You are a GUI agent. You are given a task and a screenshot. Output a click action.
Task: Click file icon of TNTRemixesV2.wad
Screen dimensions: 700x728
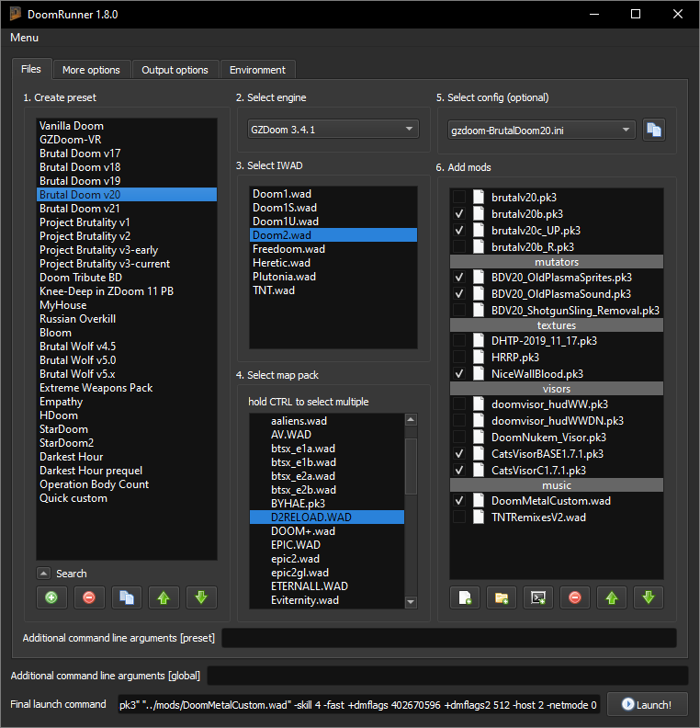(x=479, y=517)
